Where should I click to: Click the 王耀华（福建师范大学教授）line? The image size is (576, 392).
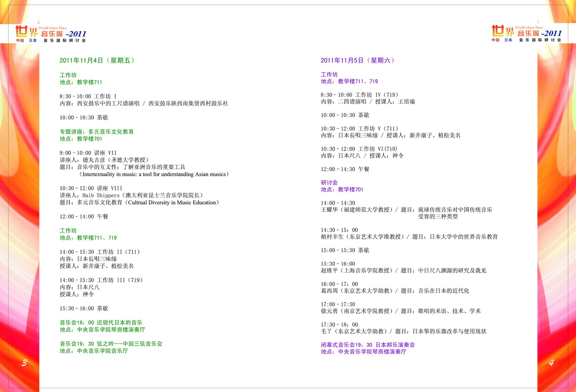[357, 210]
